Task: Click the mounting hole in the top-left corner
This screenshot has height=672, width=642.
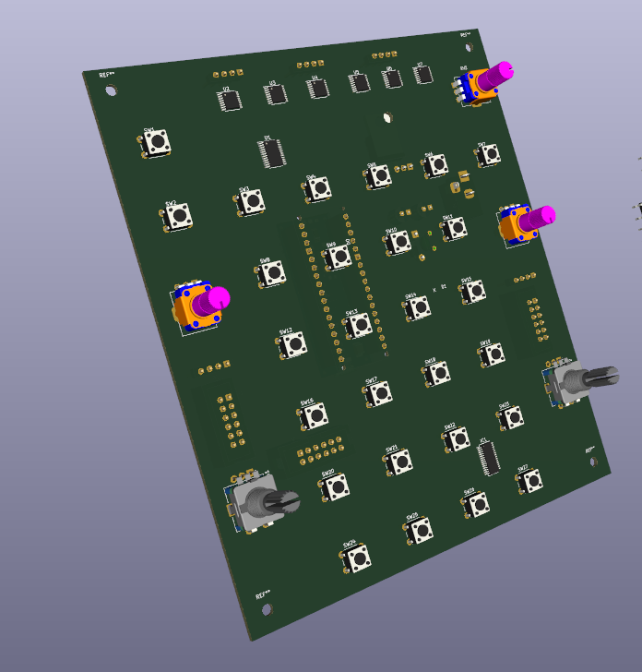Action: click(112, 90)
